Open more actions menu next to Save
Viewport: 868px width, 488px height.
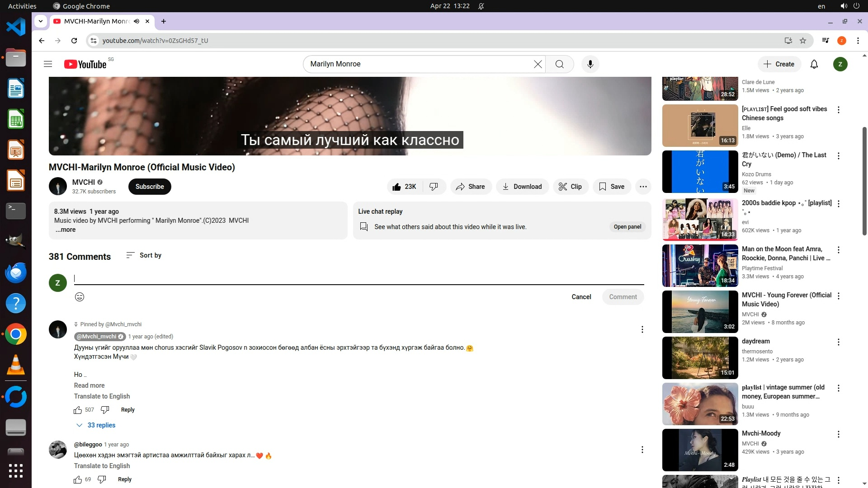643,187
